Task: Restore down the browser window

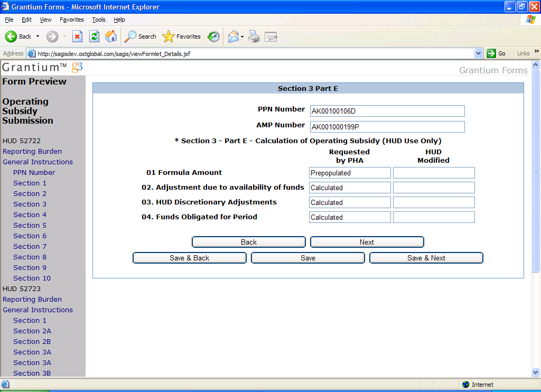Action: pos(521,6)
